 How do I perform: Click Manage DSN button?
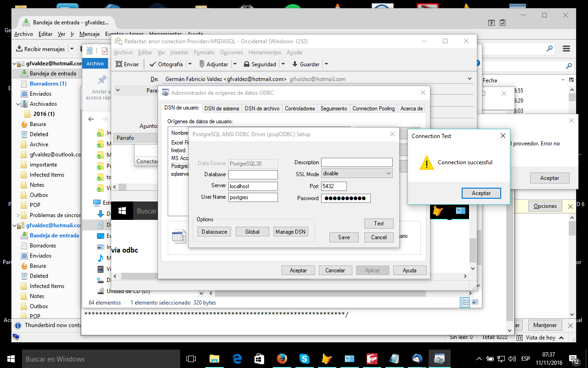(x=290, y=232)
